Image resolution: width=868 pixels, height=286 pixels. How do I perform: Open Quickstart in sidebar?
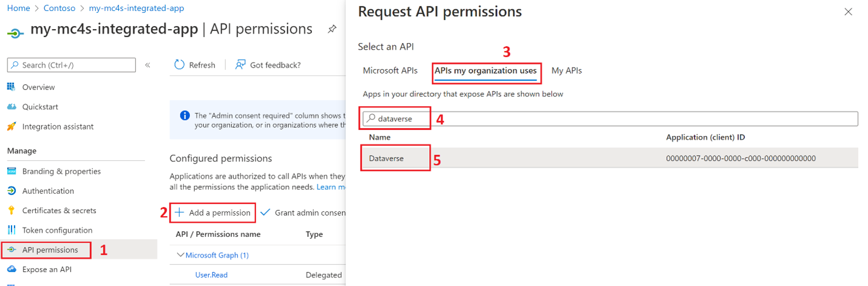coord(40,107)
